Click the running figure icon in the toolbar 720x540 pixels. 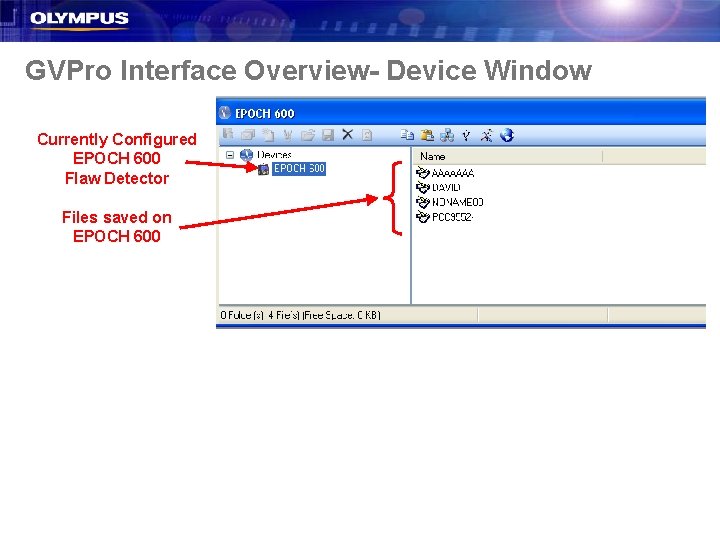[x=486, y=135]
